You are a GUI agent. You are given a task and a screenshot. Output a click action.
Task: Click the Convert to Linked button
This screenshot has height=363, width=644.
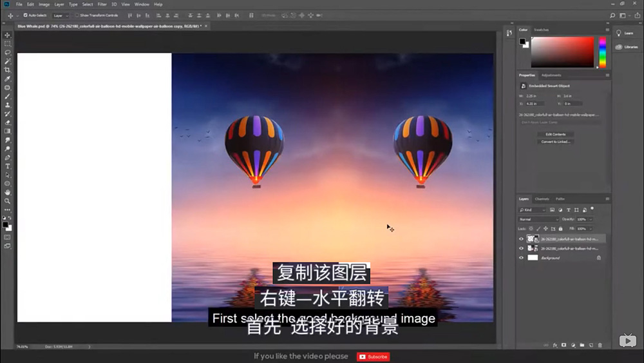(555, 142)
